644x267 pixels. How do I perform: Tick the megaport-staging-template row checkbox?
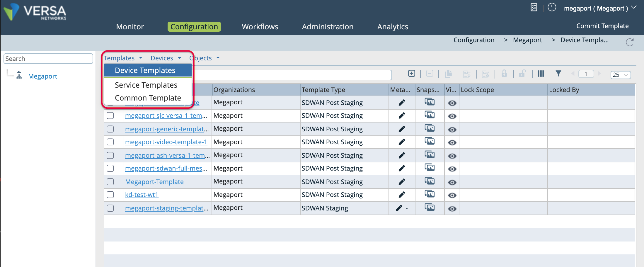coord(110,208)
